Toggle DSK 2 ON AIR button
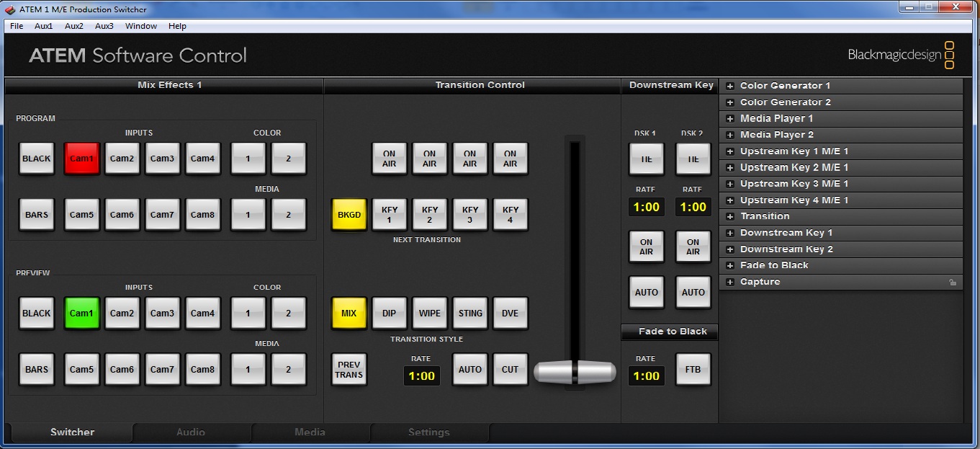 pos(693,247)
